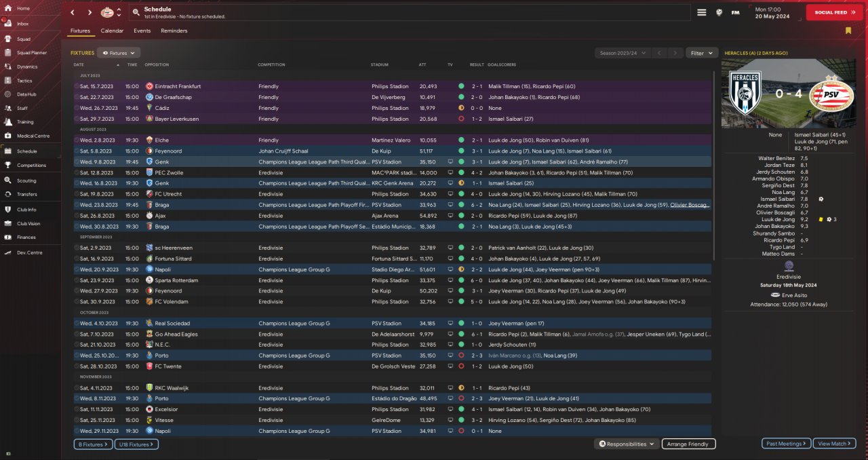
Task: Click the Medical Centre icon
Action: 7,136
